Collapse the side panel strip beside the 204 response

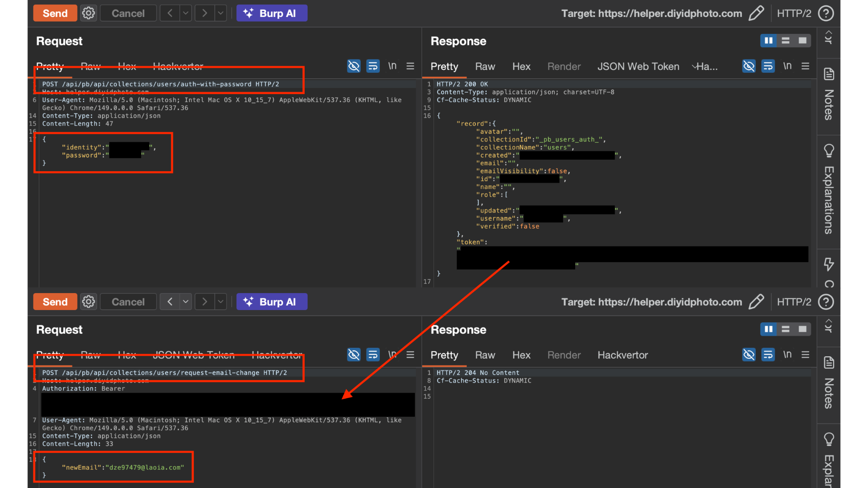point(829,326)
